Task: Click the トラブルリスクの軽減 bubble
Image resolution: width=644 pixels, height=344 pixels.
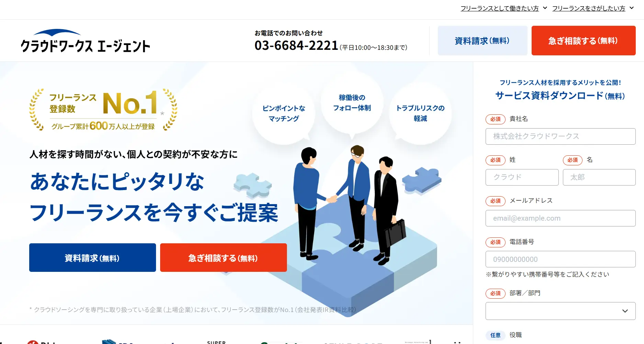Action: click(420, 113)
